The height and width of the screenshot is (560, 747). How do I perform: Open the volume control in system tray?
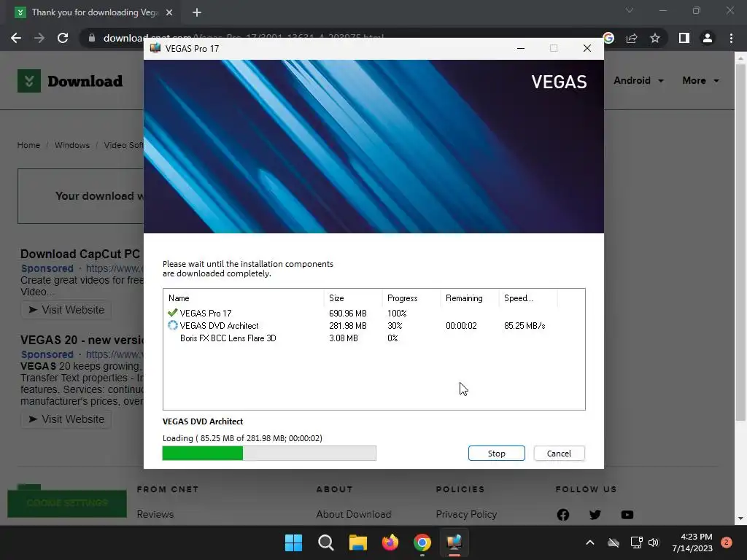(x=654, y=542)
